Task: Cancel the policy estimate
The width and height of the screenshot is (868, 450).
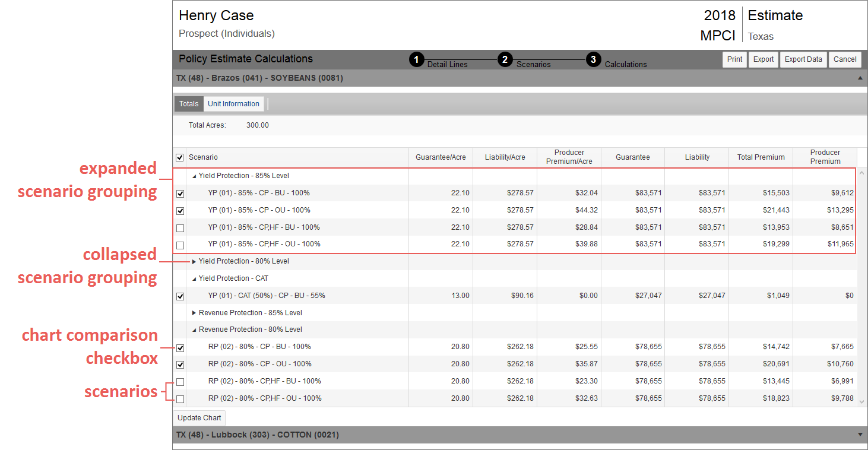Action: (x=845, y=59)
